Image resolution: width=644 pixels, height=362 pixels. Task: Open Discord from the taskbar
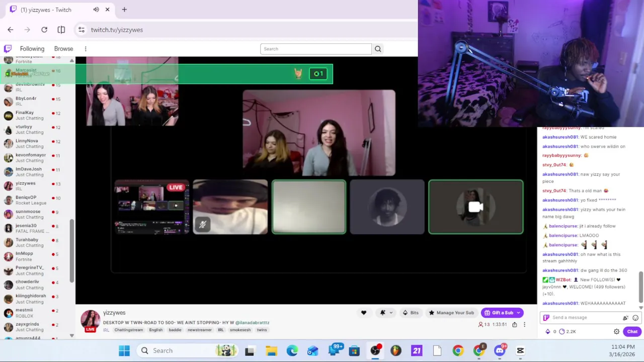click(500, 350)
